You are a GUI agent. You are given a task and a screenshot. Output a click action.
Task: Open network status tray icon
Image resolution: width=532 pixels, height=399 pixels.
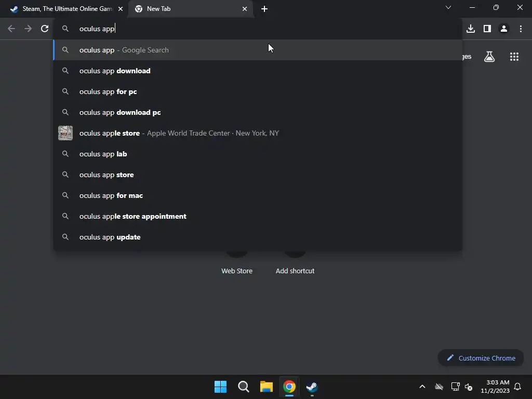(x=455, y=387)
